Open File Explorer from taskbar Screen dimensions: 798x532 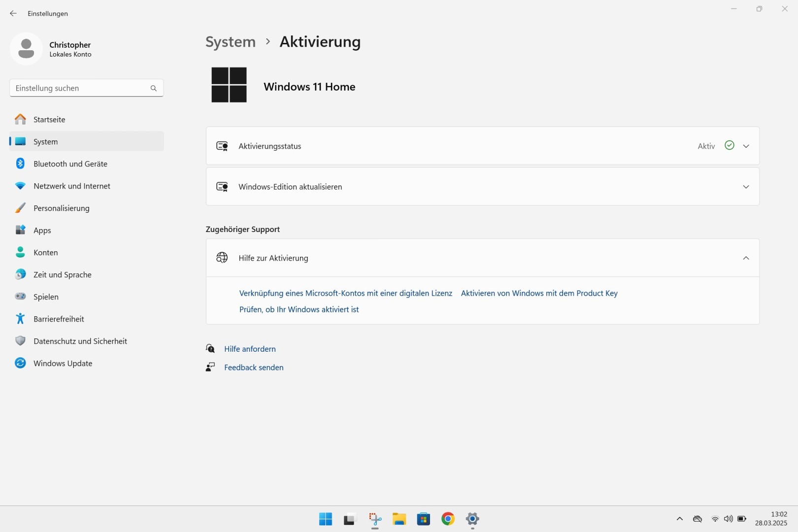399,519
